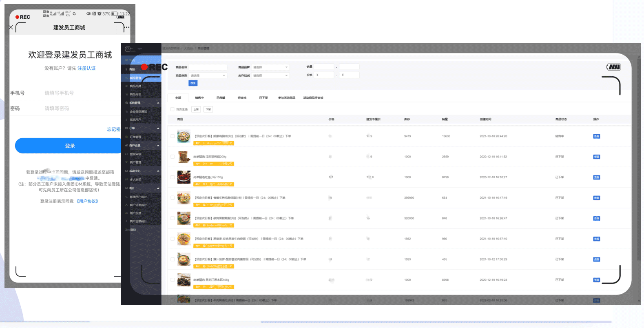Click the 企业微信通知 sidebar icon
Screen dimensions: 644x328
tap(126, 111)
